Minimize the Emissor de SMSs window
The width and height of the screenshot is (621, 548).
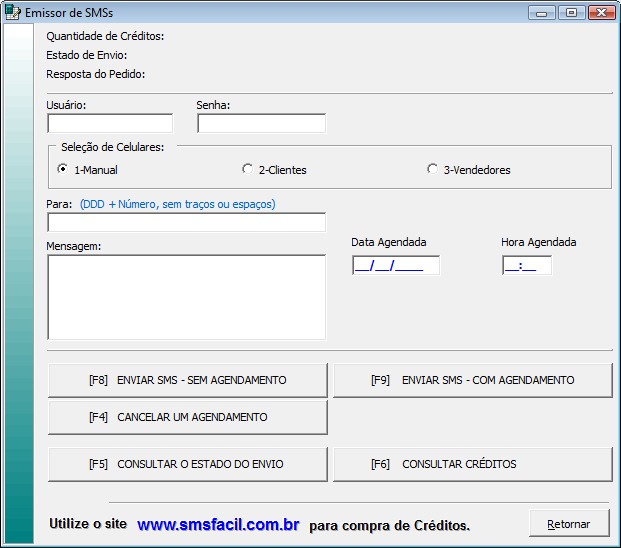pos(544,13)
